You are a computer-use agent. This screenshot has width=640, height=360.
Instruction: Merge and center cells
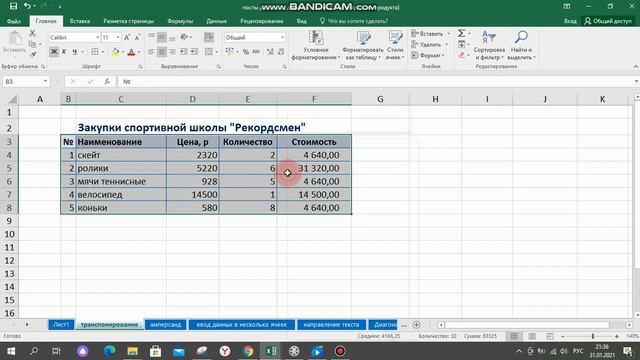pyautogui.click(x=209, y=52)
